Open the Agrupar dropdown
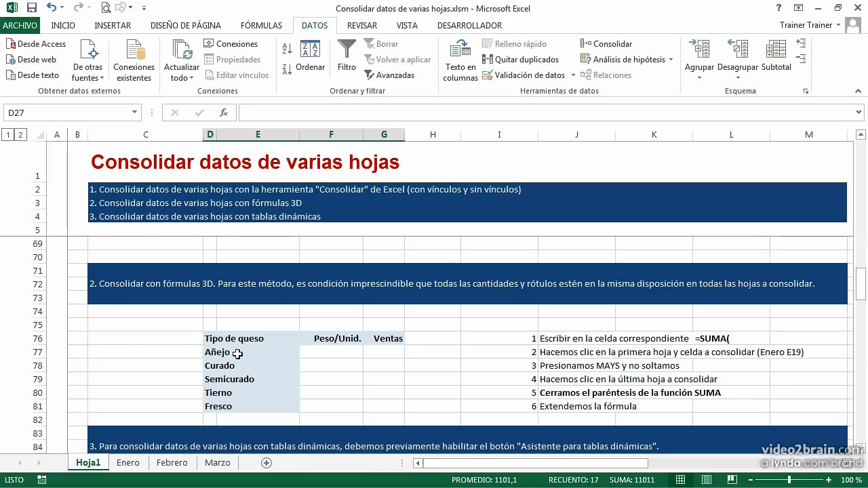The width and height of the screenshot is (868, 488). [x=699, y=78]
